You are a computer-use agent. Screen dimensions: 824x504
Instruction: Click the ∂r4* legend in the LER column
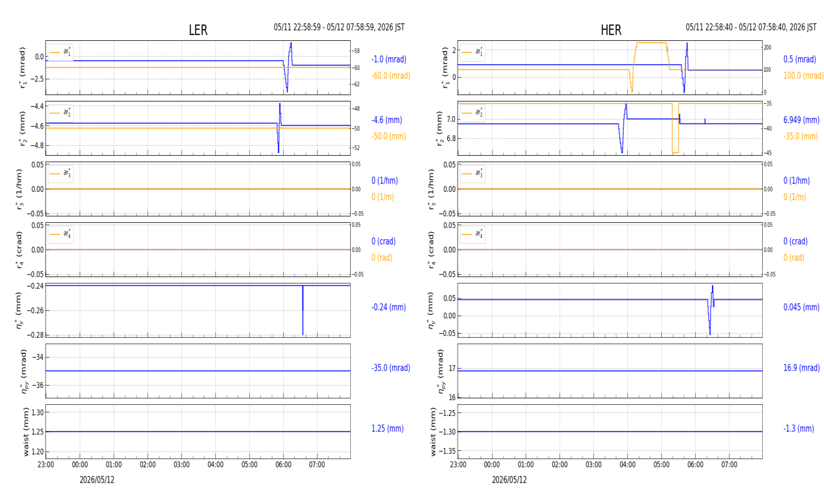[61, 234]
